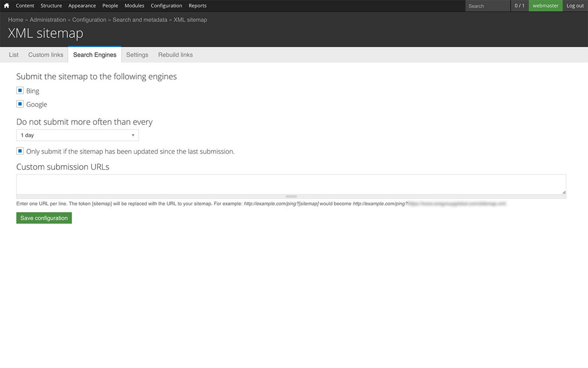Image resolution: width=588 pixels, height=368 pixels.
Task: Uncheck the Bing checkbox
Action: (x=20, y=91)
